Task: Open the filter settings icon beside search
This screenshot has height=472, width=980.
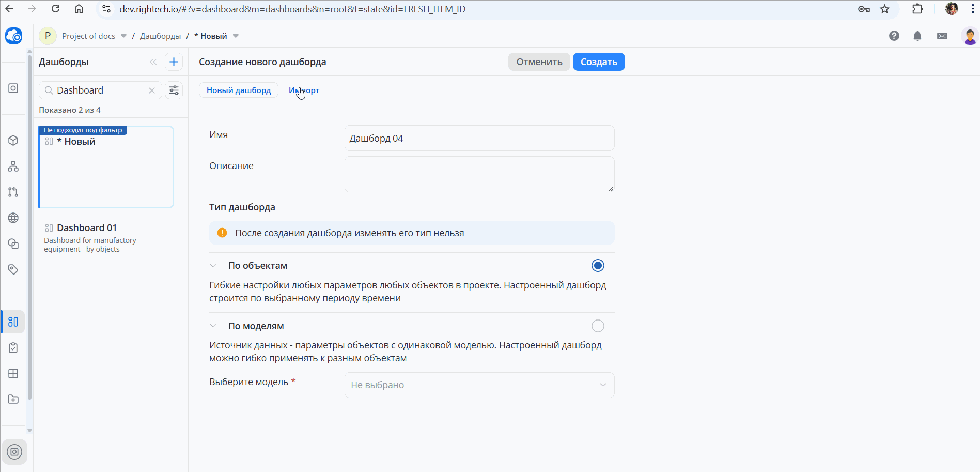Action: (174, 90)
